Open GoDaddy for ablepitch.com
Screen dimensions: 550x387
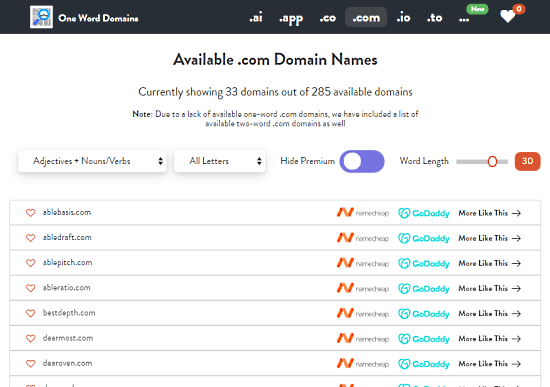424,263
